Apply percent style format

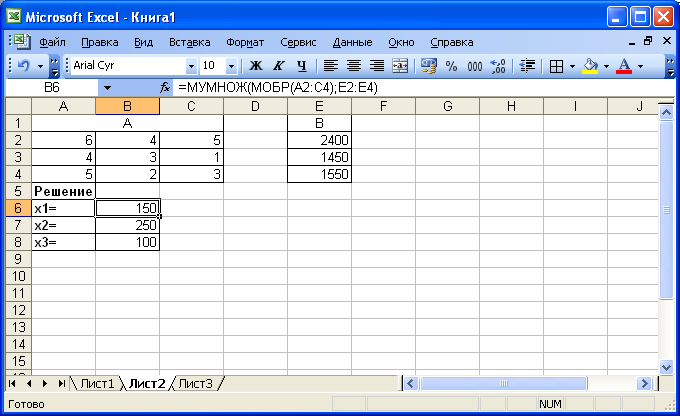(x=451, y=66)
